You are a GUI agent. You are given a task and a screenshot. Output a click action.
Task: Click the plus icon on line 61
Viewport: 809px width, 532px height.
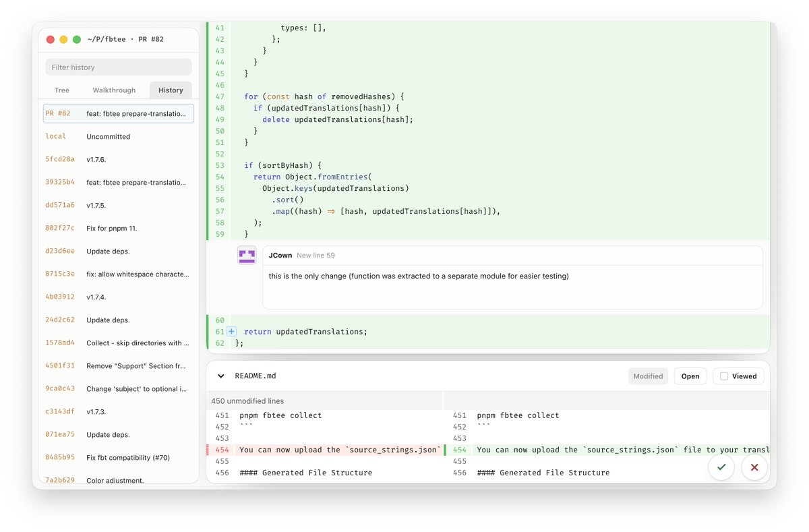(x=231, y=331)
